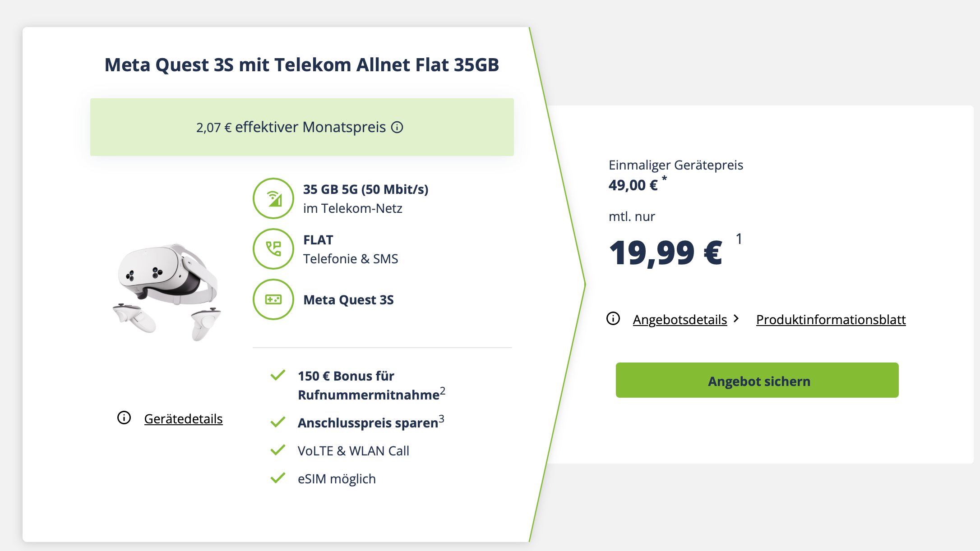
Task: Open the effektiver Monatspreis info icon
Action: [x=397, y=128]
